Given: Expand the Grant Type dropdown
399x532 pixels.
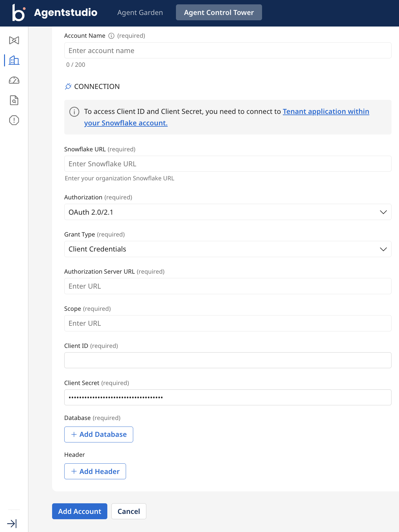Looking at the screenshot, I should coord(227,249).
